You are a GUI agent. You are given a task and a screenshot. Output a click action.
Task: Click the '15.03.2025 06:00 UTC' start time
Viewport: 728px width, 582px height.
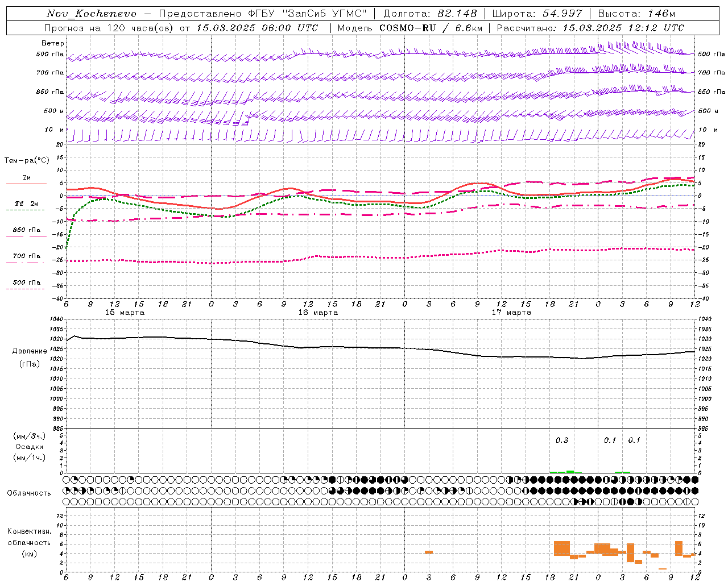click(x=257, y=28)
